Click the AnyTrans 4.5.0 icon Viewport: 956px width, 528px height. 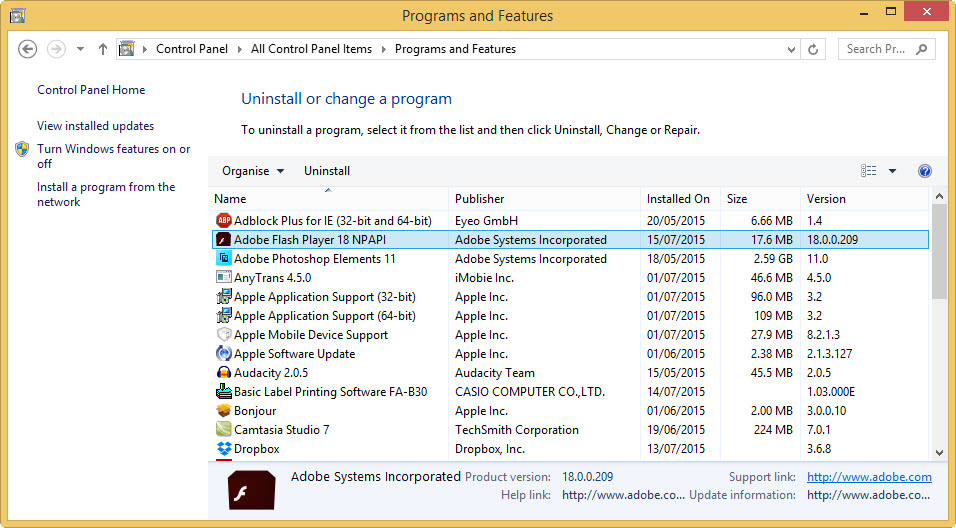tap(224, 277)
